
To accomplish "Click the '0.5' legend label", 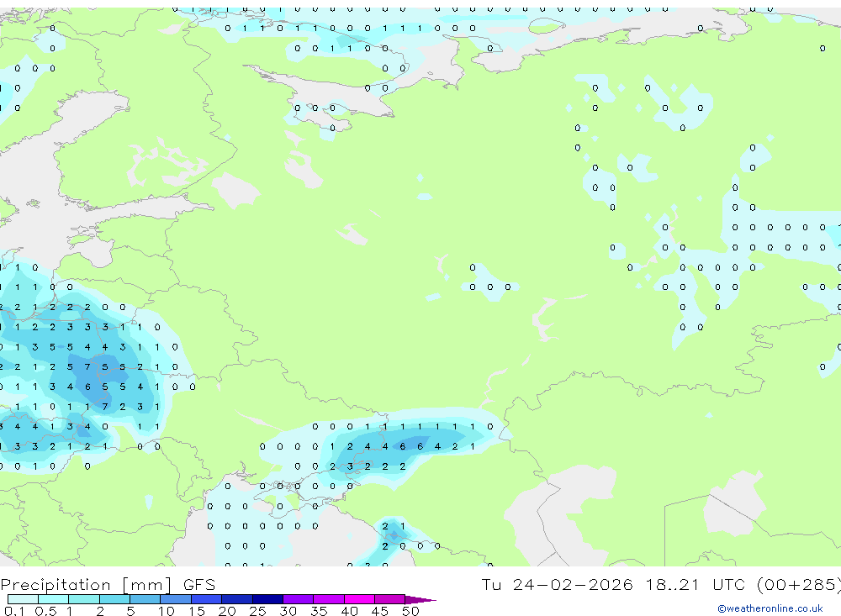I will point(45,611).
